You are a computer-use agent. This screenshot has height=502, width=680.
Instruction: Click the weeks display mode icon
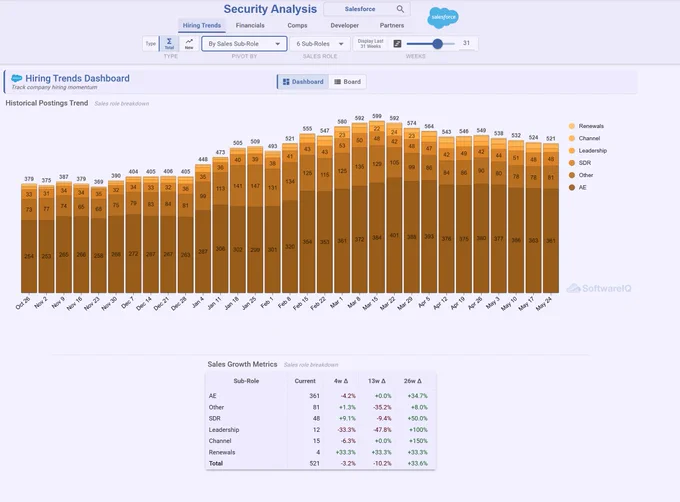[397, 43]
